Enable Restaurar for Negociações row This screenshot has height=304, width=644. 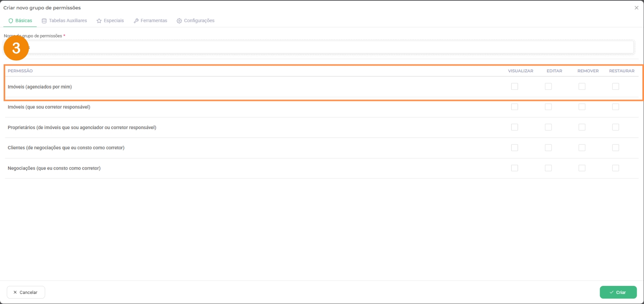tap(615, 168)
